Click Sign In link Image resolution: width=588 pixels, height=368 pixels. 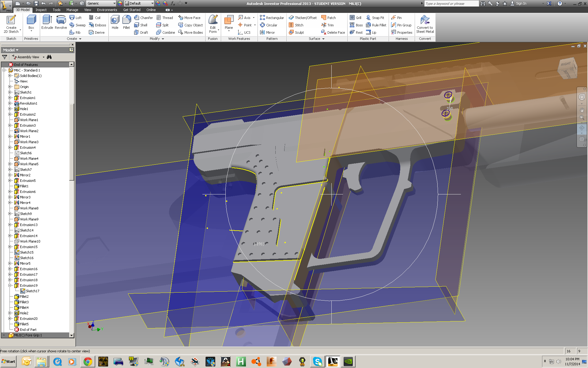click(521, 3)
